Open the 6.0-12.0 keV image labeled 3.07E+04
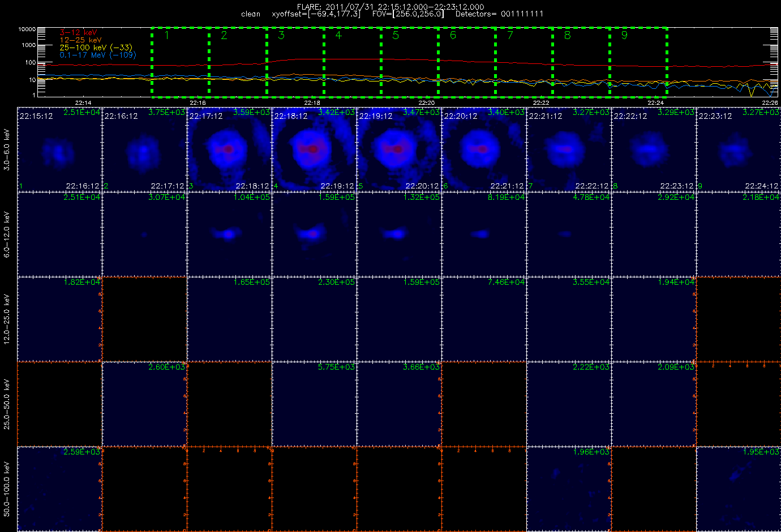Image resolution: width=781 pixels, height=532 pixels. pos(144,234)
